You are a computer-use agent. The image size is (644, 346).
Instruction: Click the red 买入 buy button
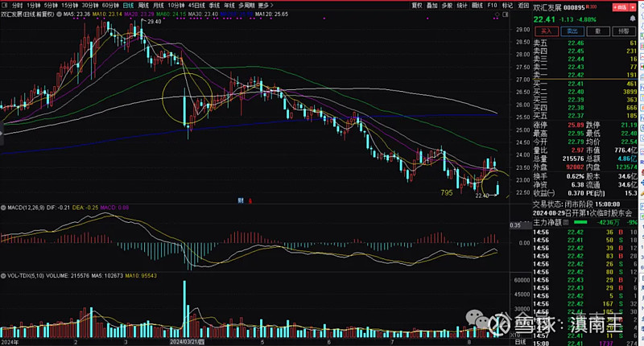547,31
